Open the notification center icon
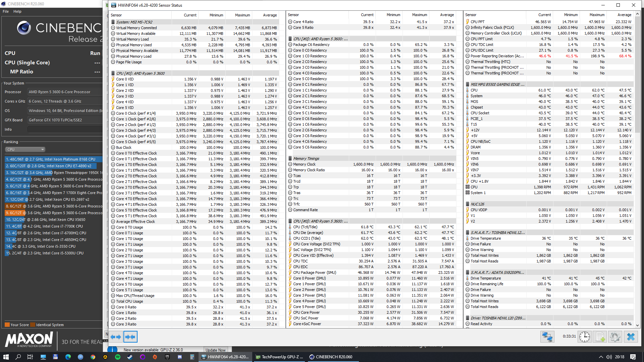The width and height of the screenshot is (644, 362). tap(633, 357)
